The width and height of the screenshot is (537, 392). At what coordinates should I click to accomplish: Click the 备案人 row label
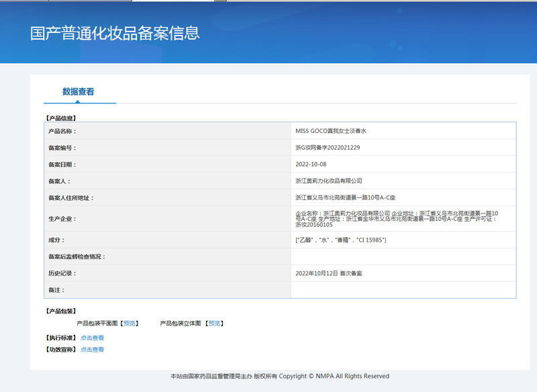pyautogui.click(x=59, y=181)
